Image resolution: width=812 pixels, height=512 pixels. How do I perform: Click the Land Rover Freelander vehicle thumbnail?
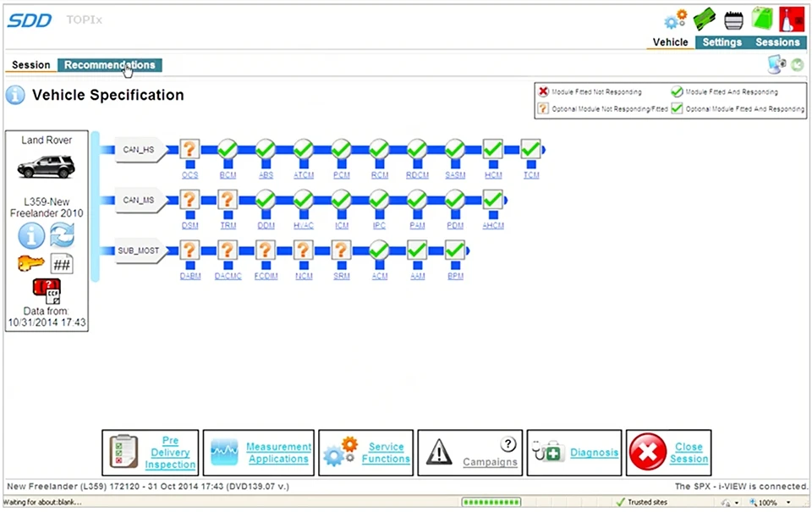tap(46, 167)
